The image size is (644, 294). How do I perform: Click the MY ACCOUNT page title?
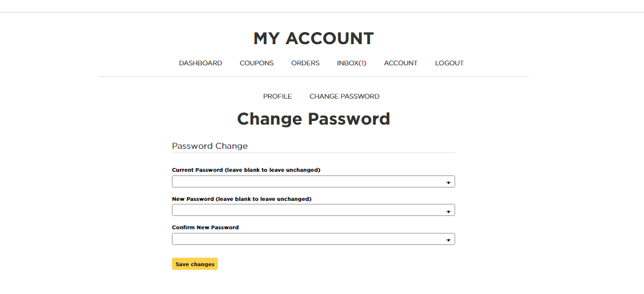(x=314, y=39)
